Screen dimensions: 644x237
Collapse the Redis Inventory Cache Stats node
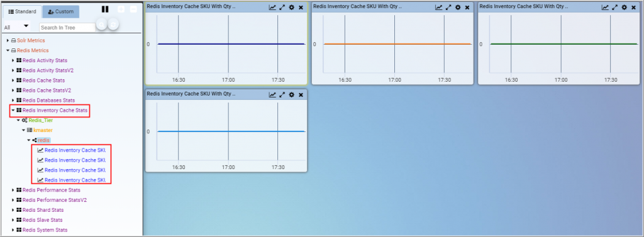[x=13, y=111]
